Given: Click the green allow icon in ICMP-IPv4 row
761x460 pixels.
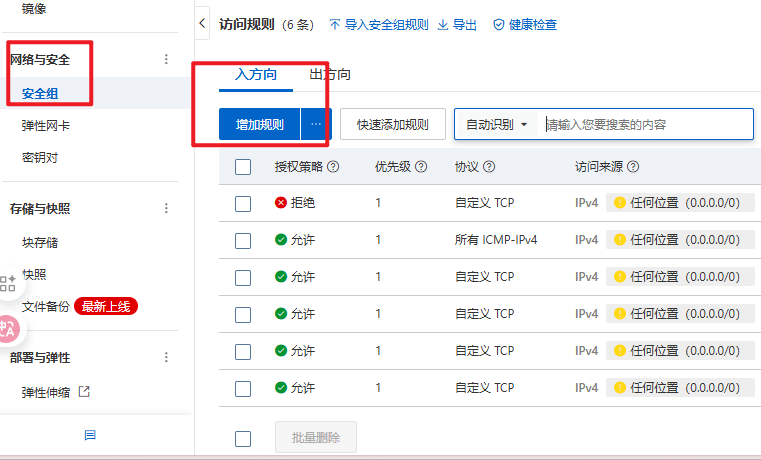Looking at the screenshot, I should tap(281, 239).
